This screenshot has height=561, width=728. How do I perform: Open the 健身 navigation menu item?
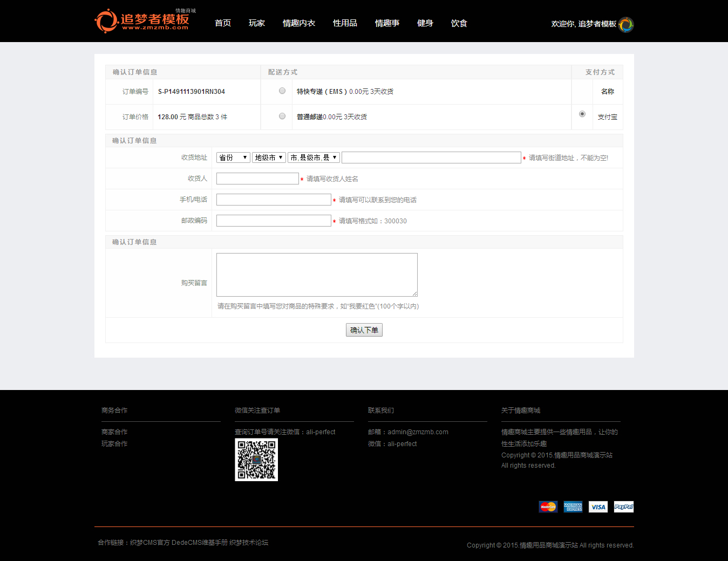click(x=425, y=23)
